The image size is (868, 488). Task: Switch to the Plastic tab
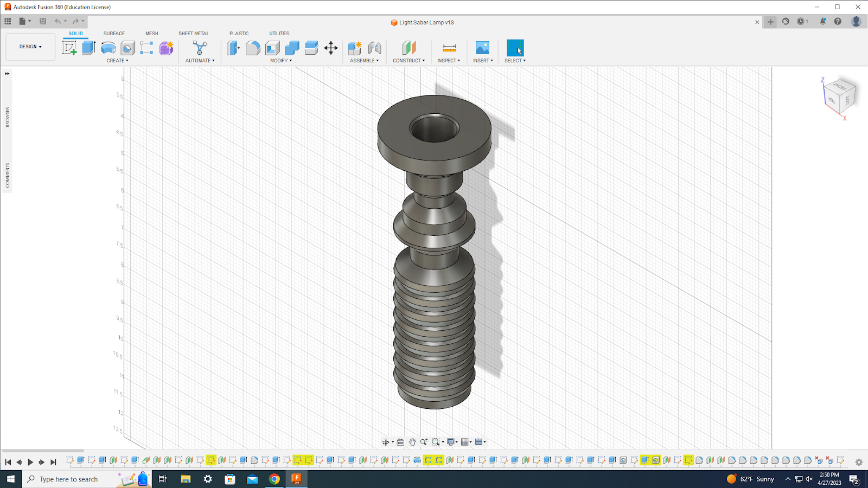click(239, 34)
